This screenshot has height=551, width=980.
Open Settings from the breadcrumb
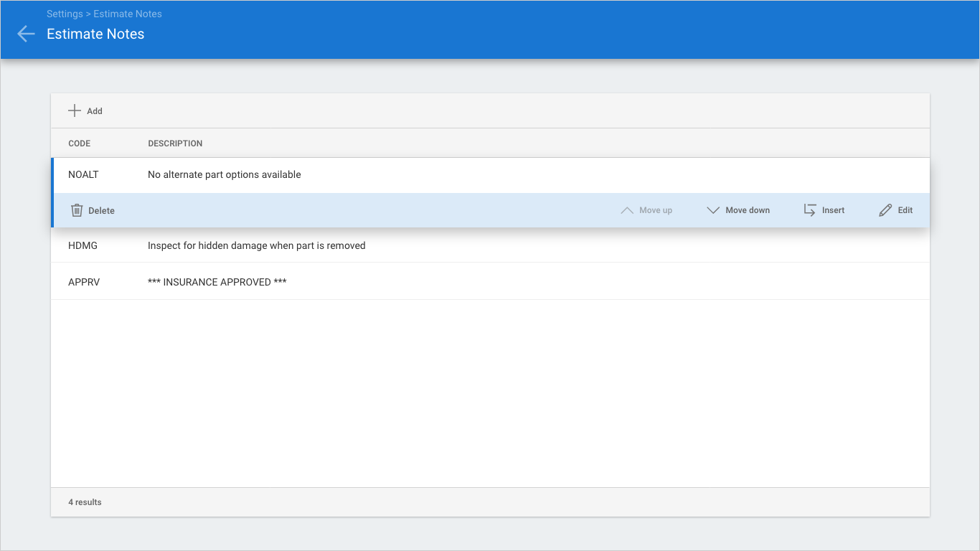tap(65, 14)
